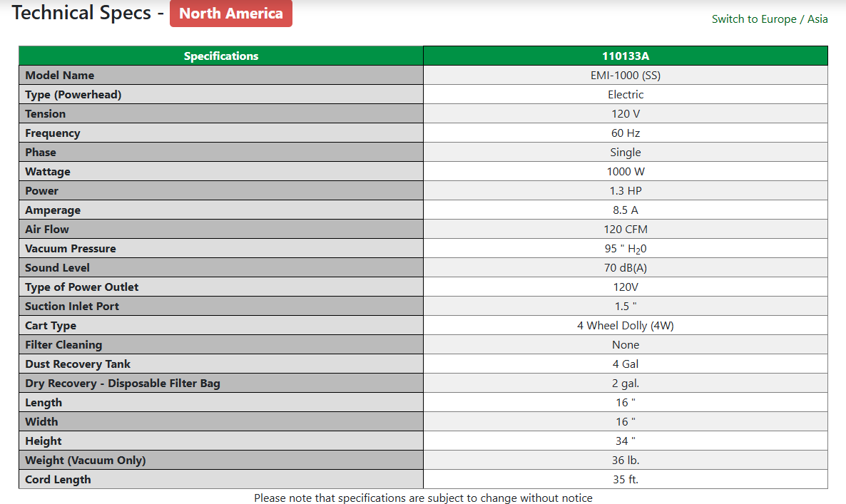The image size is (846, 504).
Task: Select the 60 Hz value
Action: pyautogui.click(x=626, y=133)
